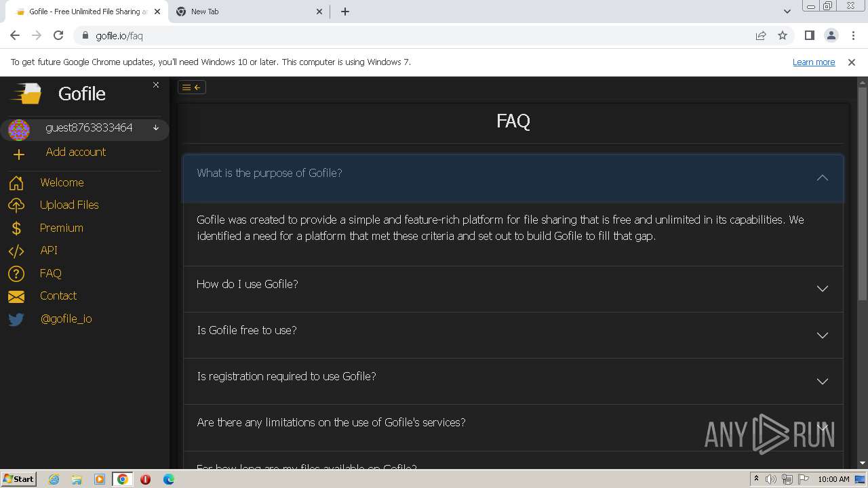This screenshot has height=488, width=868.
Task: Dismiss the Chrome update notification bar
Action: pos(852,62)
